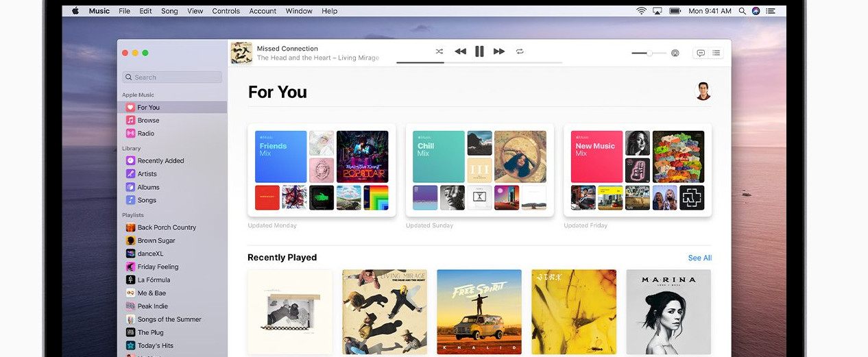
Task: Open Spotlight search in menu bar
Action: [743, 11]
